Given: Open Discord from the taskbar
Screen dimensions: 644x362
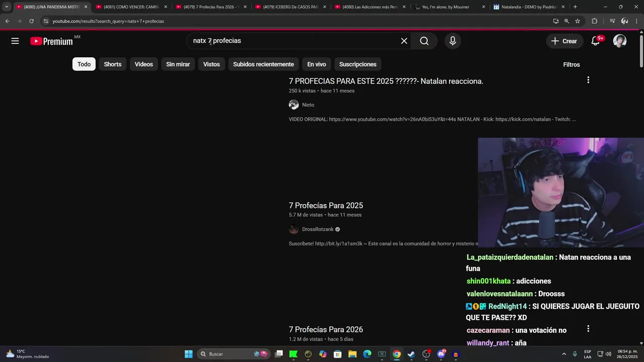Looking at the screenshot, I should tap(441, 354).
